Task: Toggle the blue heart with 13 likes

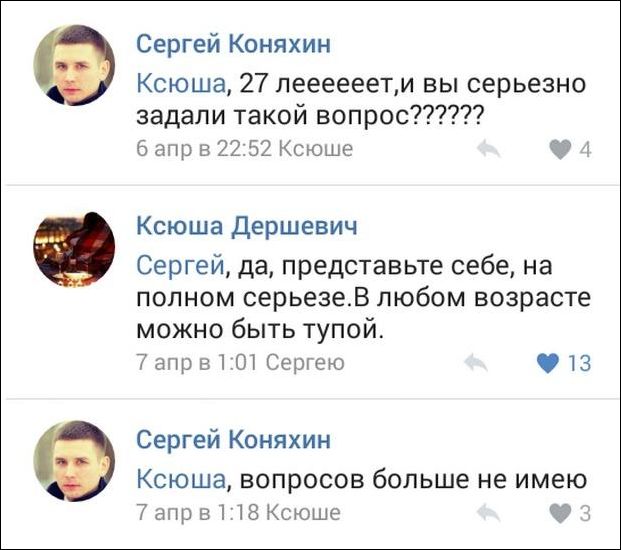Action: pyautogui.click(x=548, y=364)
